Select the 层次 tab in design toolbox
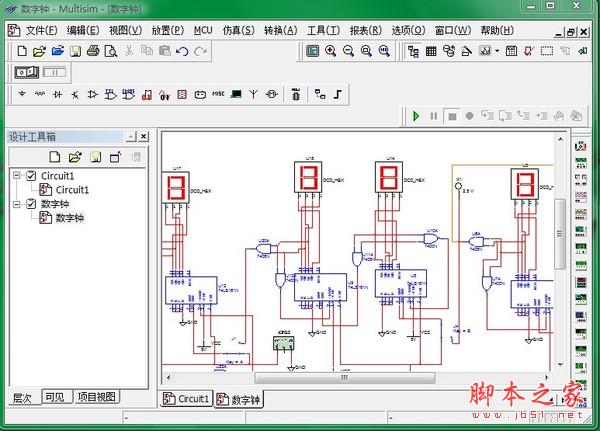Screen dimensions: 600x431 (x=22, y=398)
